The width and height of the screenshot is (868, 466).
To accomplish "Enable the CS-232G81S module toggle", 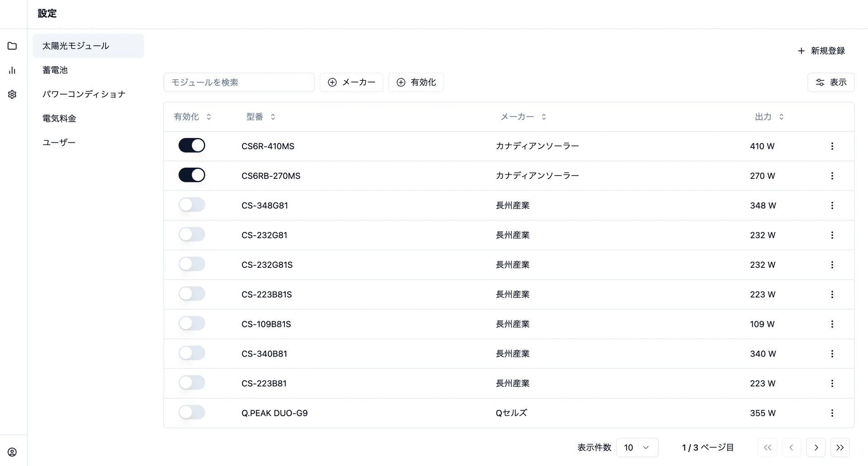I will [x=192, y=264].
